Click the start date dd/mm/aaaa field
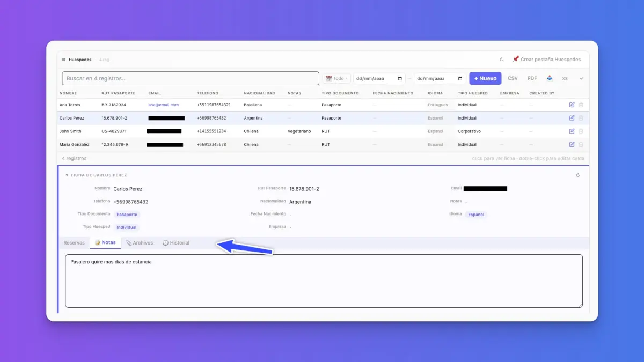The width and height of the screenshot is (644, 362). tap(379, 78)
